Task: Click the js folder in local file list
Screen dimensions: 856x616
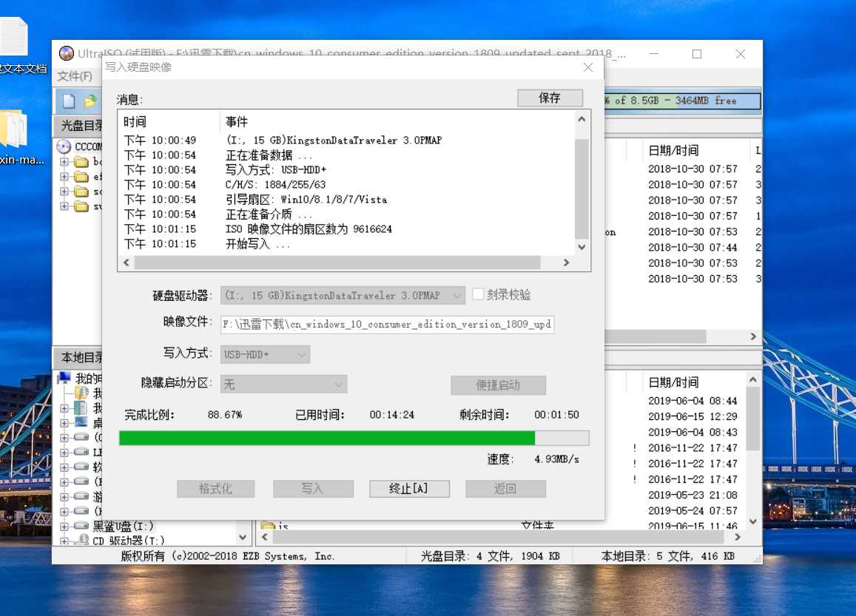Action: point(274,527)
